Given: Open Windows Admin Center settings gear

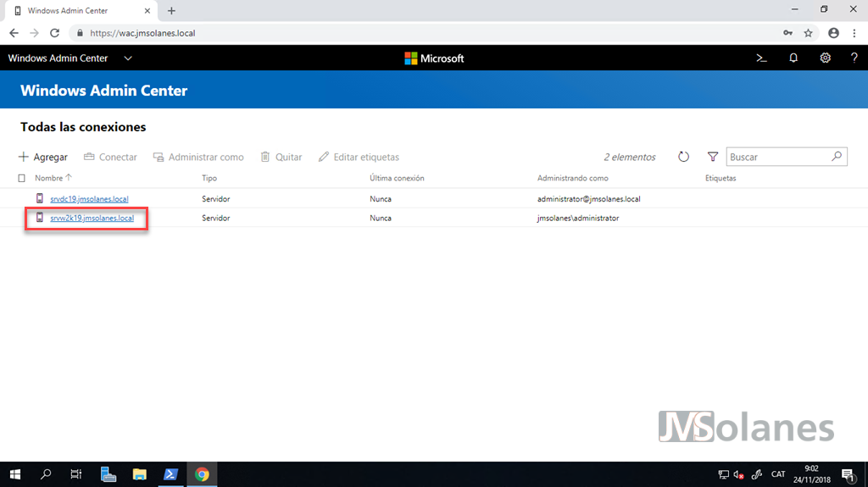Looking at the screenshot, I should click(825, 58).
